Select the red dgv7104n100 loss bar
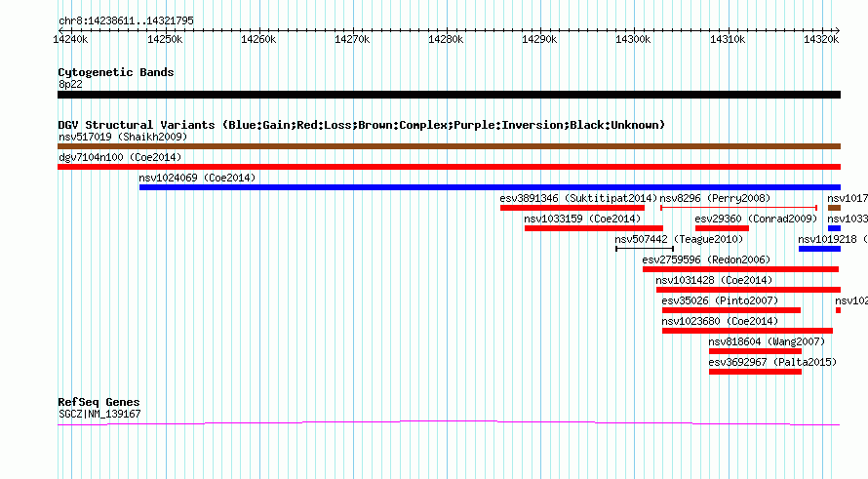Screen dimensions: 868x479 click(449, 167)
